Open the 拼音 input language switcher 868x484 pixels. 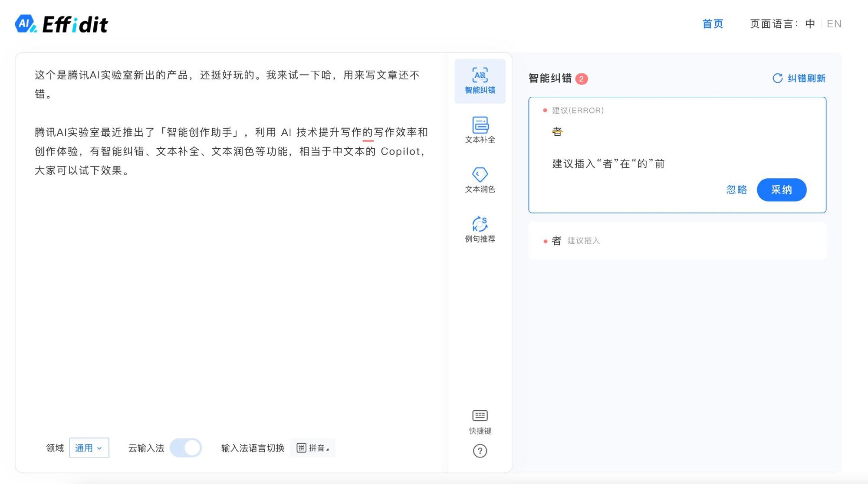click(312, 448)
